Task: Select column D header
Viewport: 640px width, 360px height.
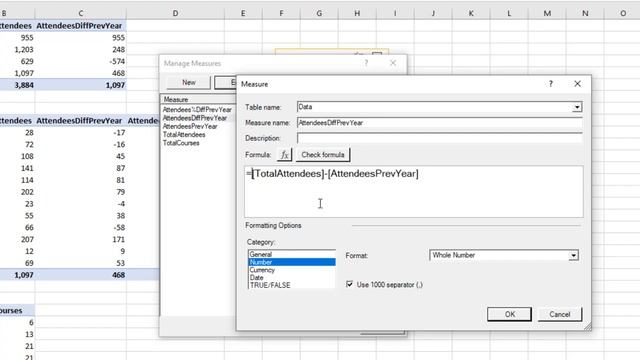Action: click(x=175, y=13)
